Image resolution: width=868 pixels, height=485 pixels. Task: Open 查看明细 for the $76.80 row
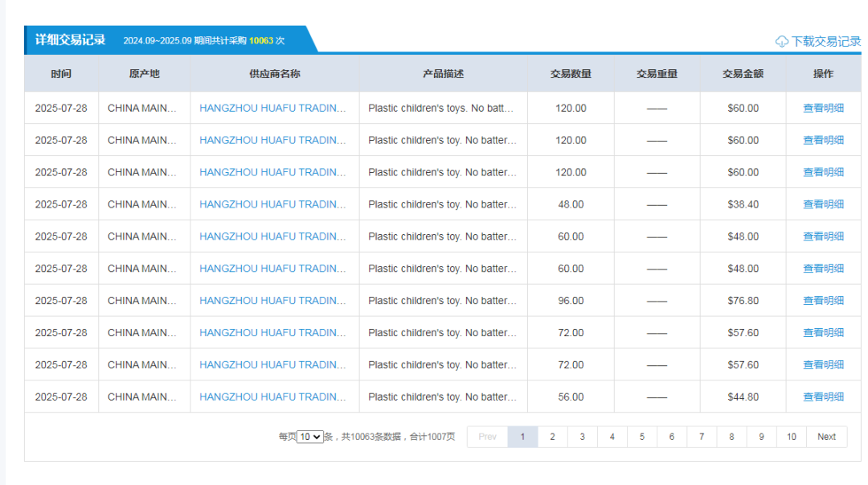point(823,301)
